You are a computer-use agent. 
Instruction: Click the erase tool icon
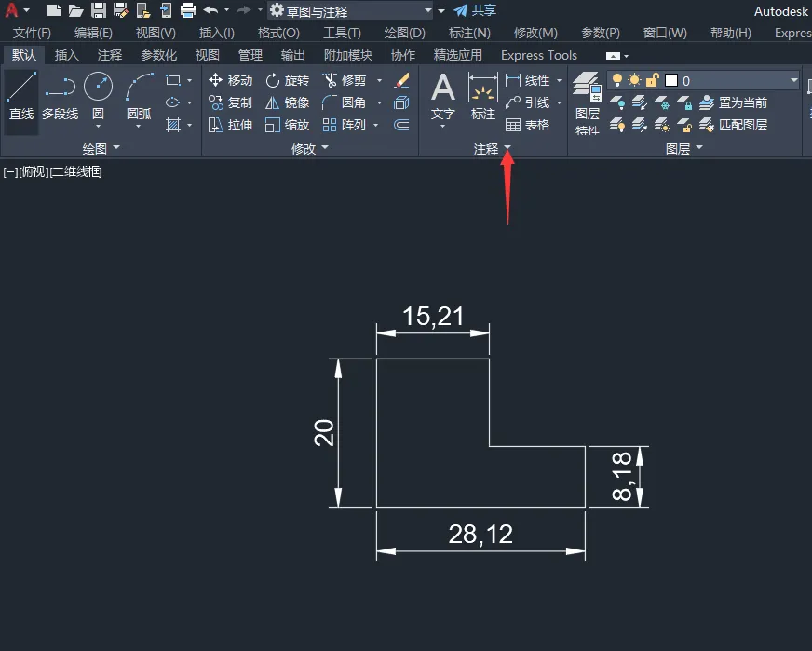tap(401, 80)
